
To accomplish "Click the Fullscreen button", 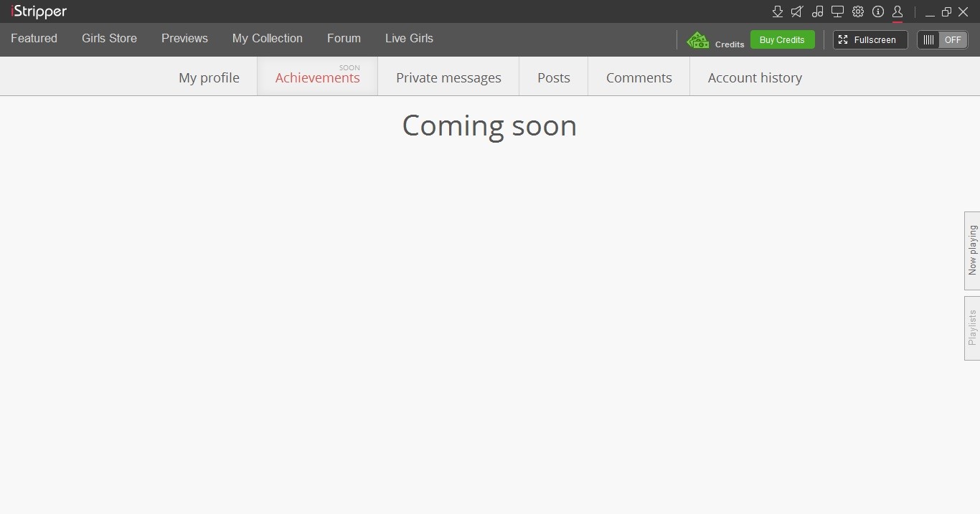I will (870, 40).
